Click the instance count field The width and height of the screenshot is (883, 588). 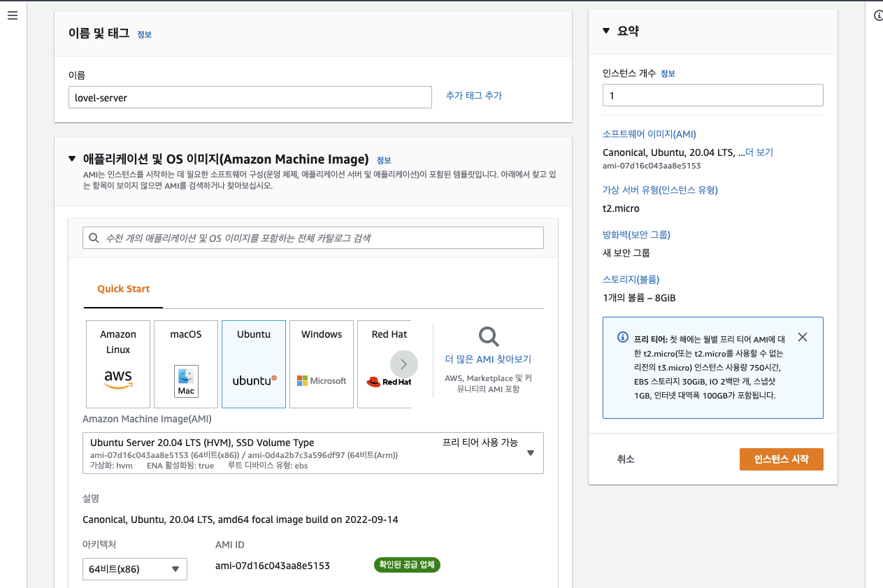point(713,95)
